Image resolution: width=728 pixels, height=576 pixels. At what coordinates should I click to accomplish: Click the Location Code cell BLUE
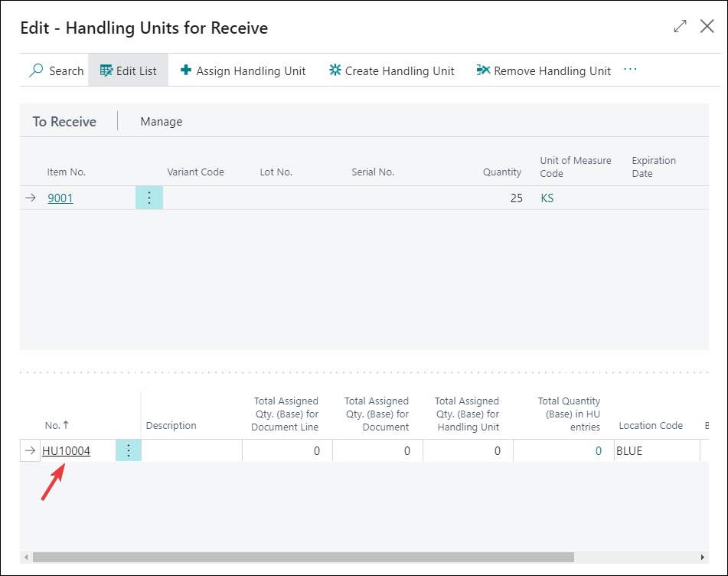[657, 450]
